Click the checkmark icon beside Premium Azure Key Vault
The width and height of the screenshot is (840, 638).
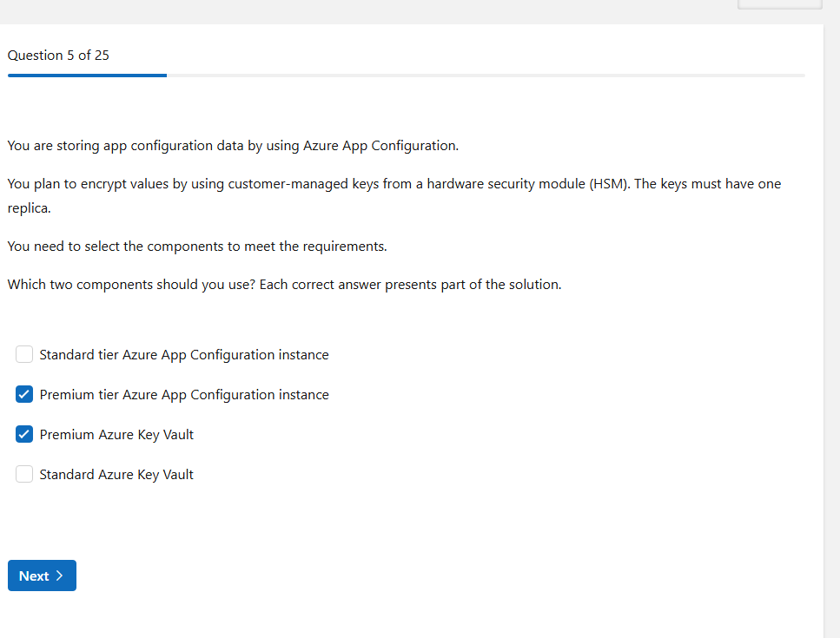pyautogui.click(x=24, y=435)
